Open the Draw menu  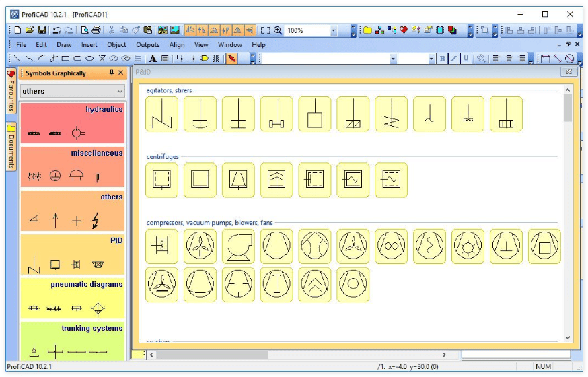point(64,44)
